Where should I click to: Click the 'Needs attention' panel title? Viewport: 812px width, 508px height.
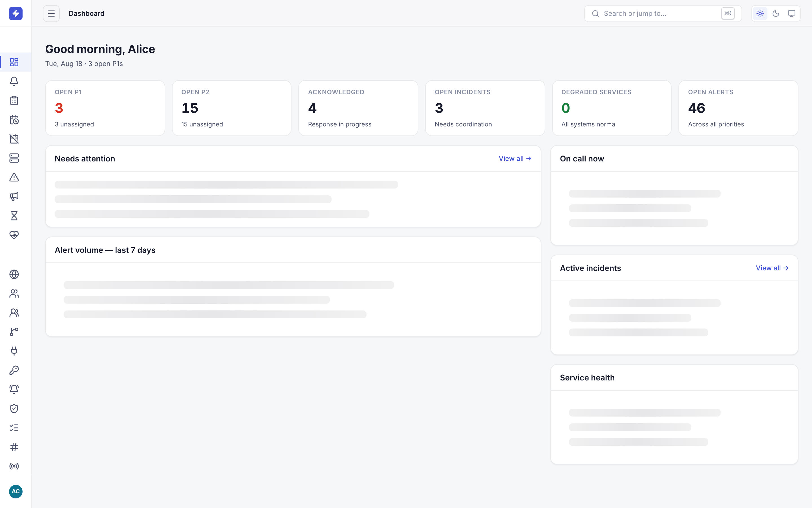pyautogui.click(x=85, y=159)
